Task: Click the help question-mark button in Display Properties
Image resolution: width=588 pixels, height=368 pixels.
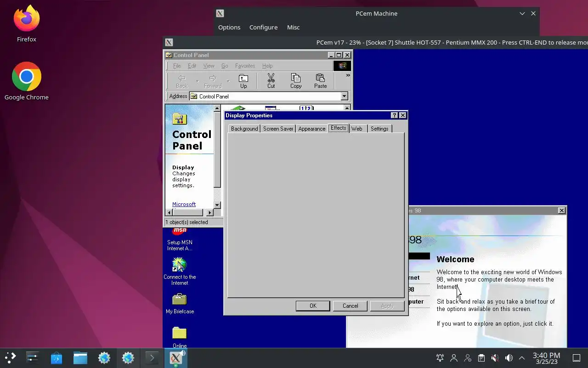Action: [x=394, y=115]
